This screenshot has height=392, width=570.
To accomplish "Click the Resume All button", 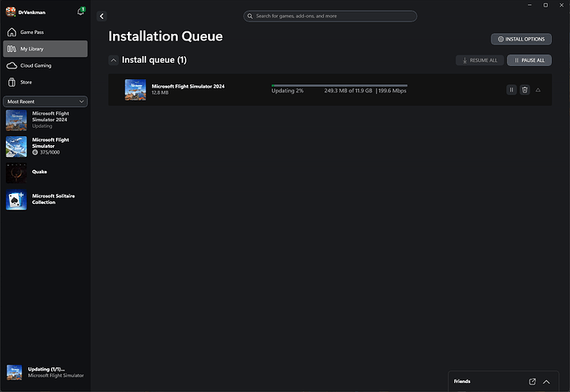I will coord(479,60).
